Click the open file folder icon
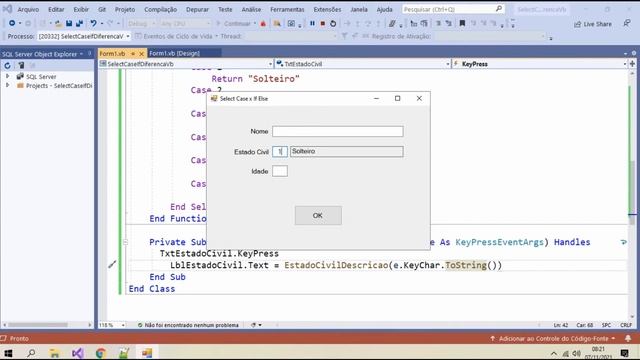Viewport: 640px width, 360px height. [58, 24]
